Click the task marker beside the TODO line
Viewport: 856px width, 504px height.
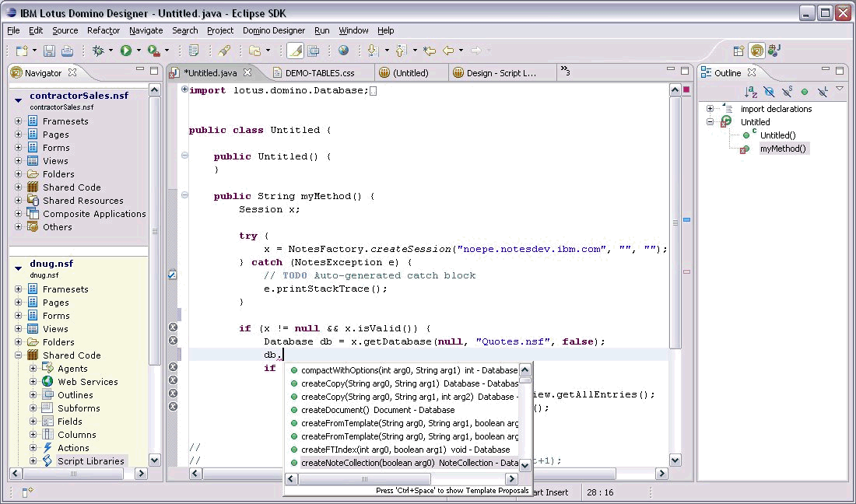(172, 275)
